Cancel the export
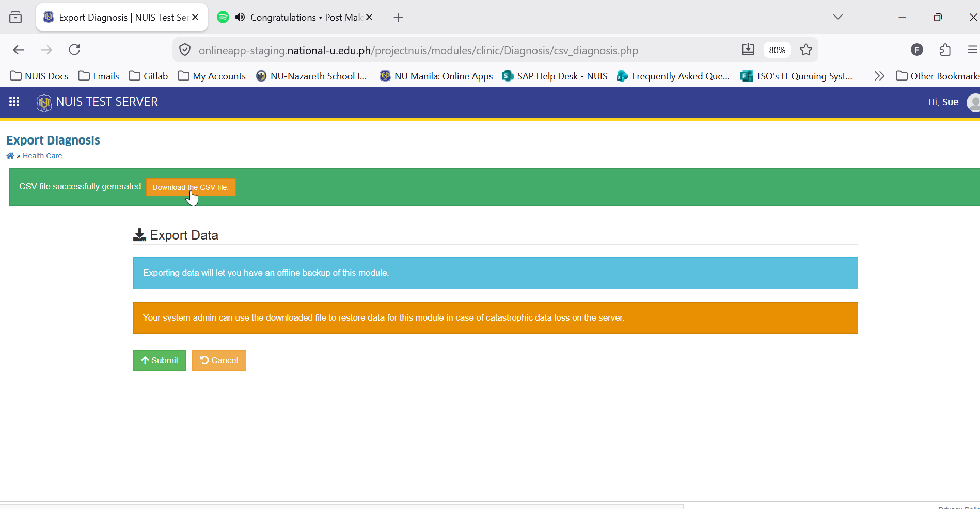 pos(219,360)
